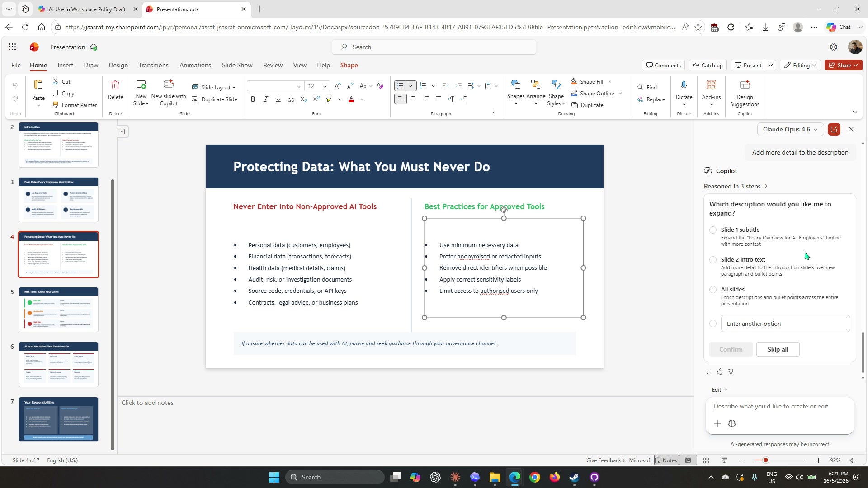This screenshot has height=488, width=868.
Task: Apply Subscript formatting
Action: pos(304,99)
